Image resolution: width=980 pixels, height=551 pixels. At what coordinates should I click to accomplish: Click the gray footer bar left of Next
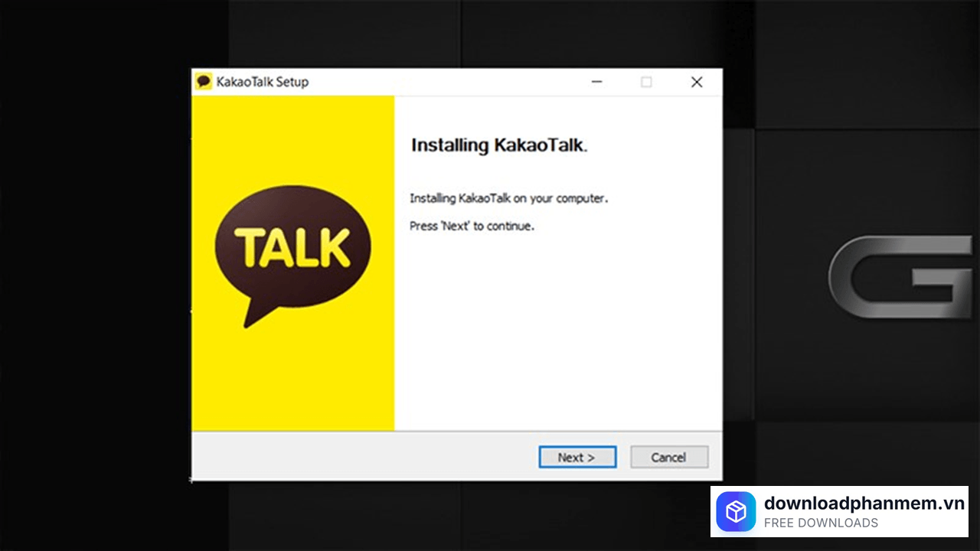[x=360, y=457]
